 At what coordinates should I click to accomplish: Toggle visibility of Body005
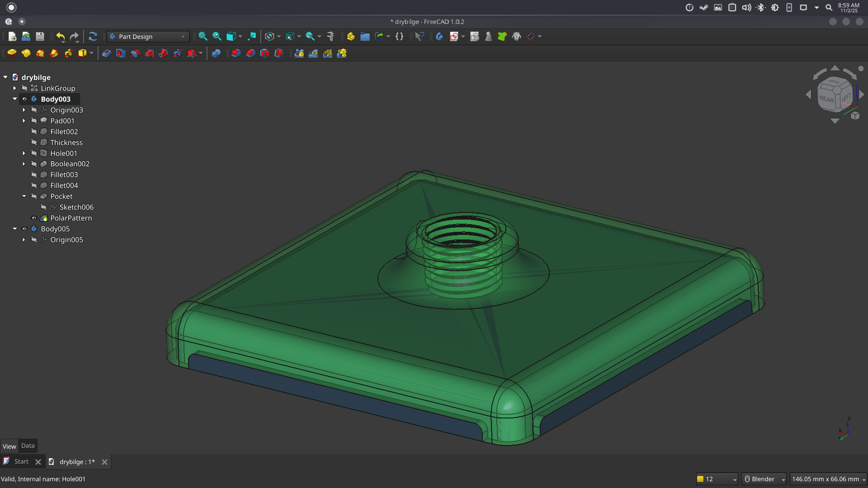[24, 229]
